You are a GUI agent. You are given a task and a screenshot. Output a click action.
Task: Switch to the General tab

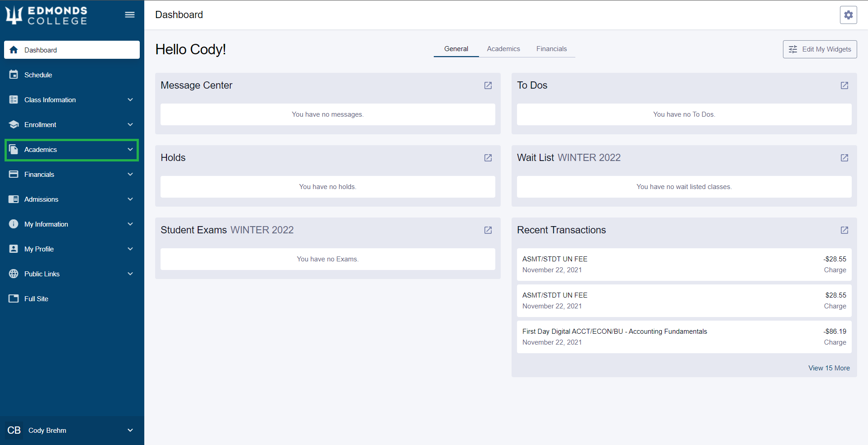tap(456, 49)
